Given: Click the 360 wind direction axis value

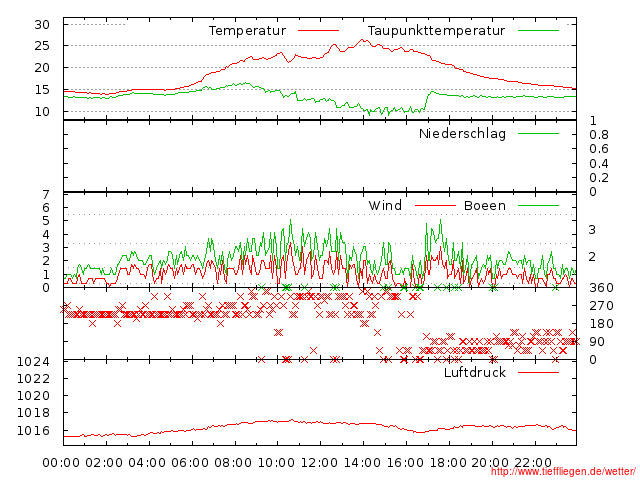Looking at the screenshot, I should pos(601,288).
